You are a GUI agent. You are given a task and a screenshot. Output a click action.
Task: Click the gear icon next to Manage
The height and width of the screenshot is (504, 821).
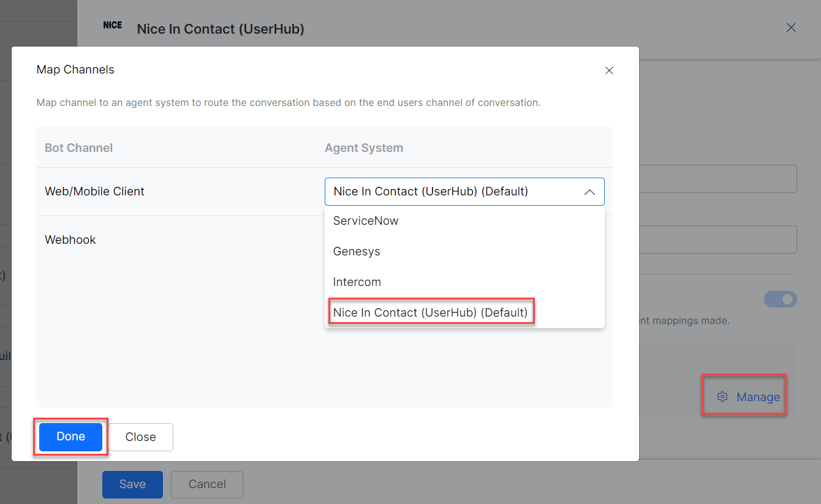[722, 397]
